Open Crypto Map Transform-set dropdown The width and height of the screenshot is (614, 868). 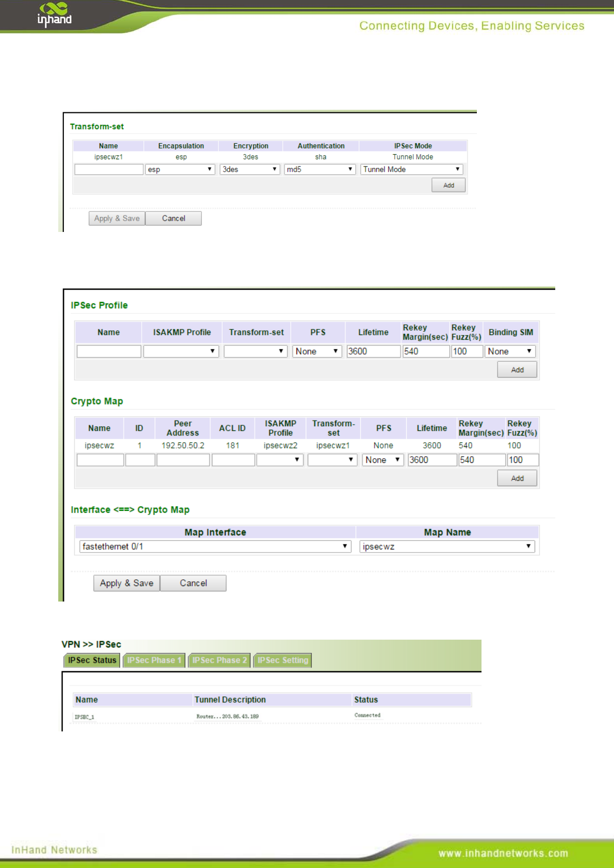click(333, 460)
